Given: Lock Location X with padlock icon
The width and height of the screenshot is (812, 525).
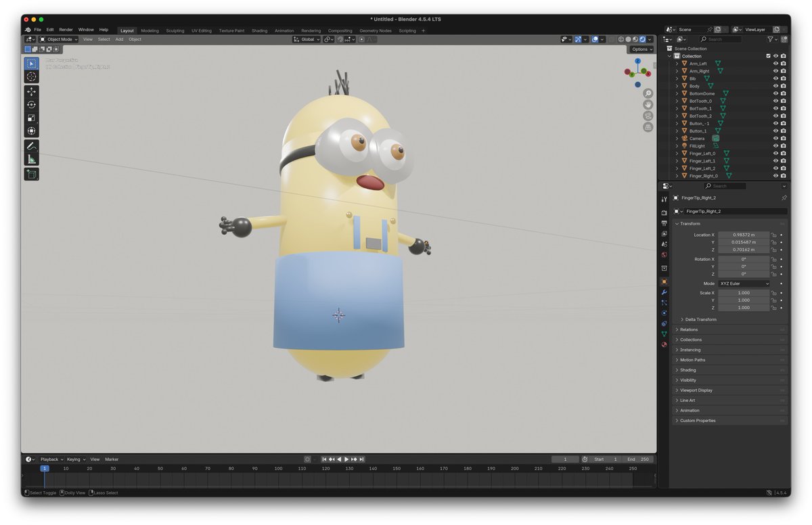Looking at the screenshot, I should [773, 235].
